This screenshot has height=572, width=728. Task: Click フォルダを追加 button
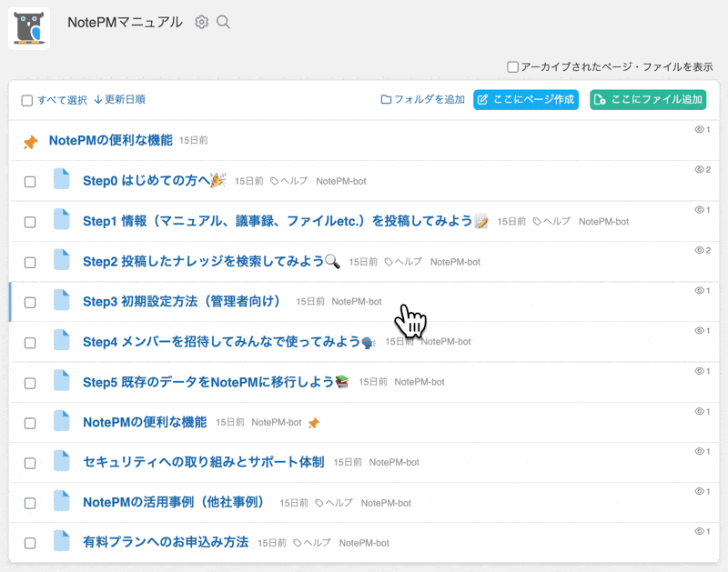[x=422, y=99]
